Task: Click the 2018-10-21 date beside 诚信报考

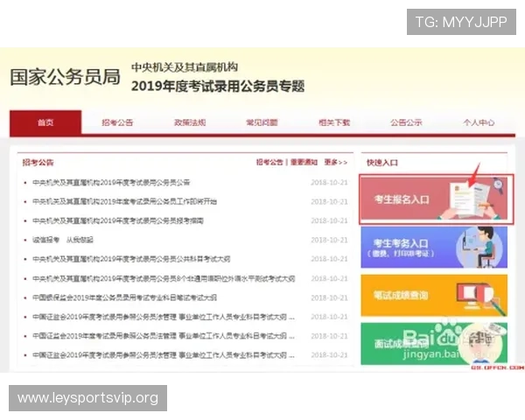Action: 330,240
